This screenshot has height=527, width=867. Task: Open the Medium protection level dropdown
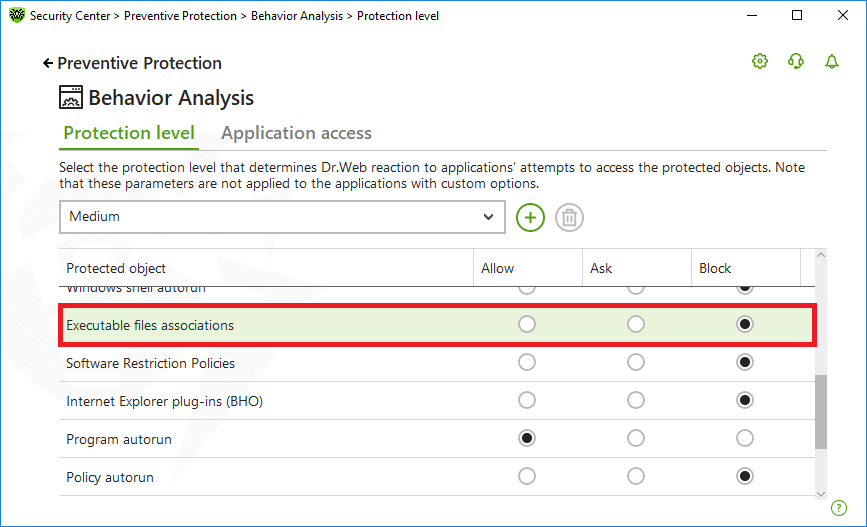[x=282, y=217]
